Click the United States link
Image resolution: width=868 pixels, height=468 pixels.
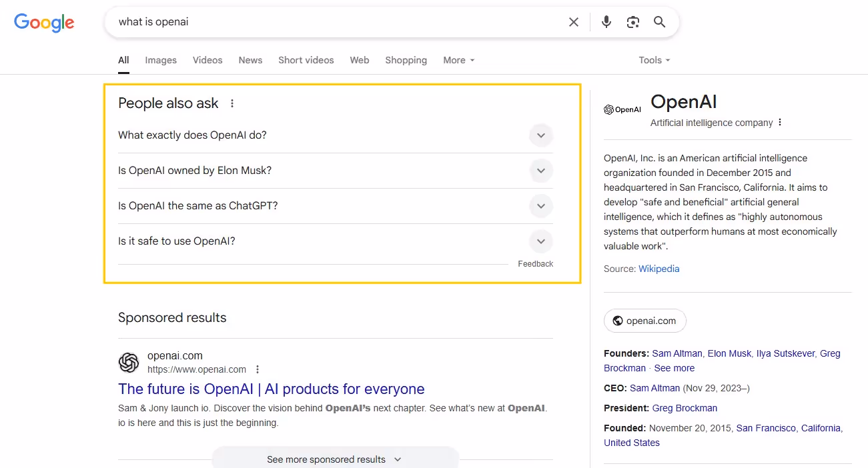[632, 443]
